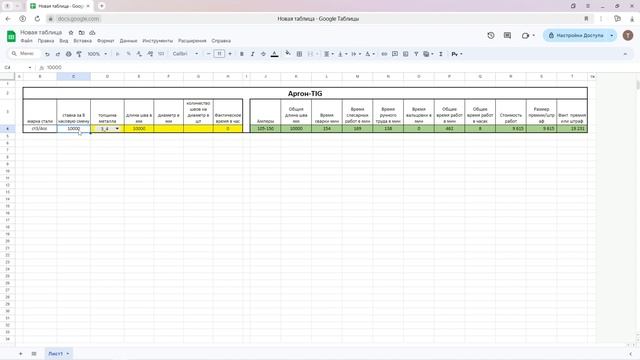Collapse the toolbar with chevron button
640x360 pixels.
point(625,54)
